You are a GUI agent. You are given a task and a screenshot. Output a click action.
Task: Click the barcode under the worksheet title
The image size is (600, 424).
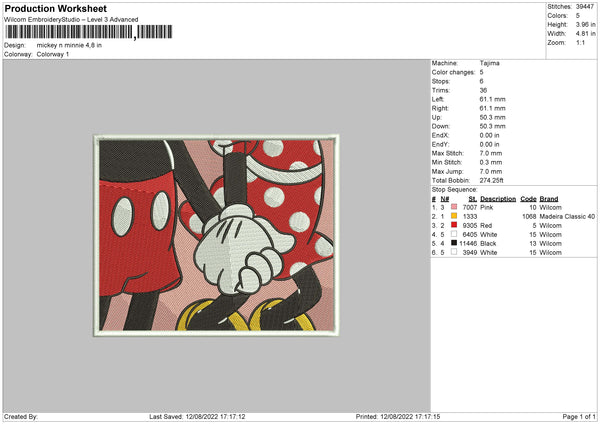(89, 32)
